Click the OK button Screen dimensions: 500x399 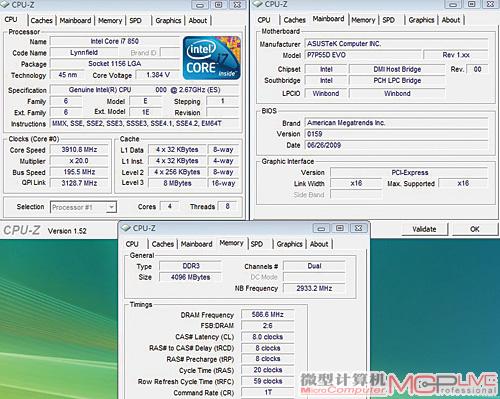point(475,229)
